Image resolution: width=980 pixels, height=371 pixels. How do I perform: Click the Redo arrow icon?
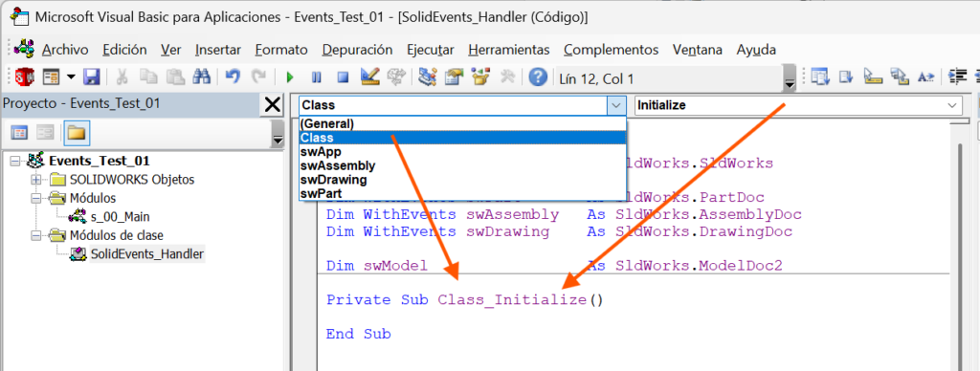(258, 77)
